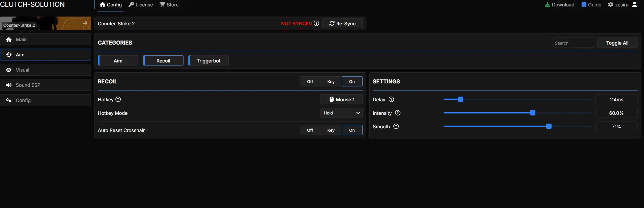
Task: Click the user profile icon
Action: point(635,4)
